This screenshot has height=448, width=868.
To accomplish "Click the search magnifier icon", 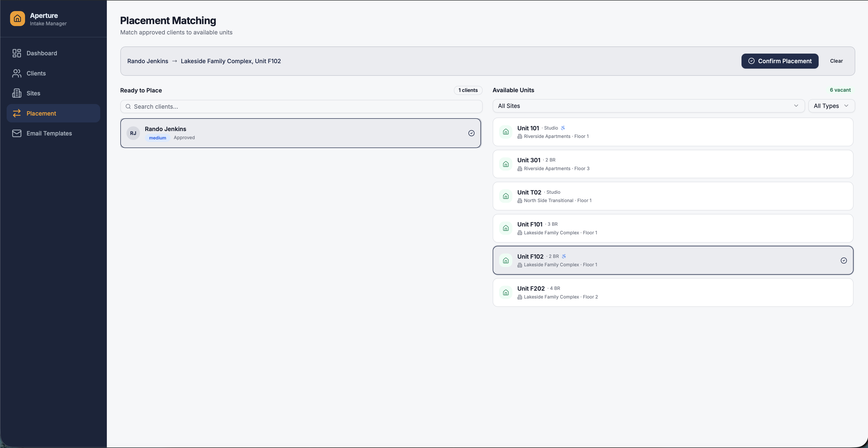I will pos(128,107).
